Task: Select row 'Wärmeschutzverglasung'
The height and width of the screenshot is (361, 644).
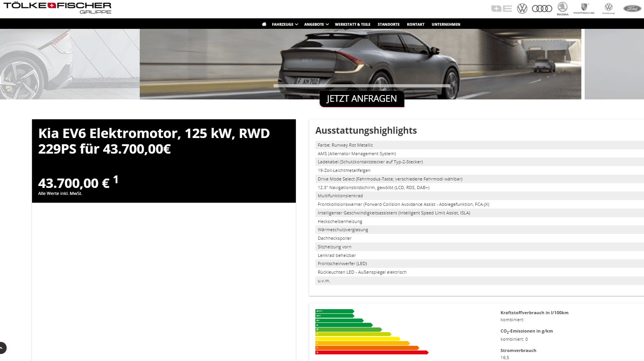Action: pyautogui.click(x=479, y=230)
